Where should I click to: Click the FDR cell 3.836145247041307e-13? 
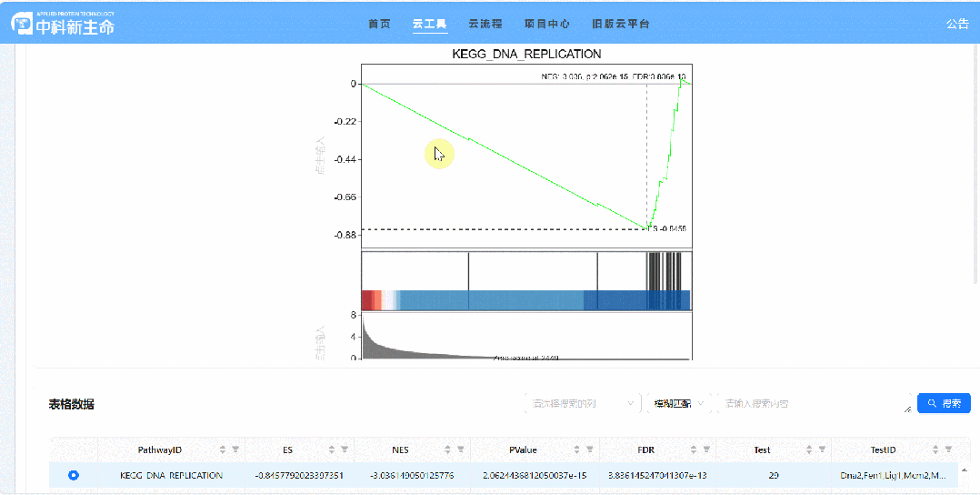[657, 476]
